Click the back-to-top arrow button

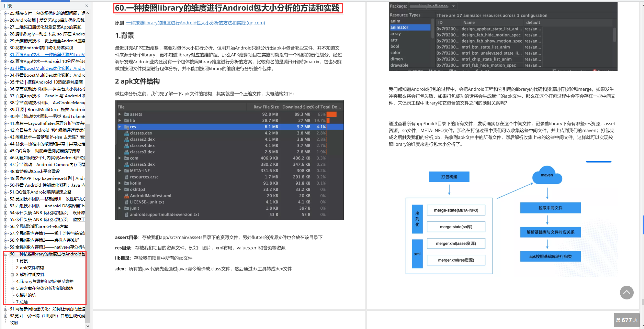click(x=626, y=293)
